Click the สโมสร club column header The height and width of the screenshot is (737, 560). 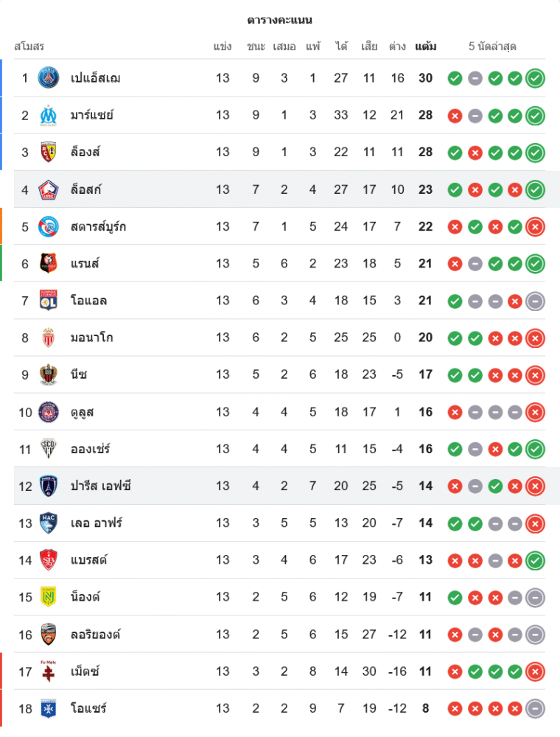tap(29, 46)
